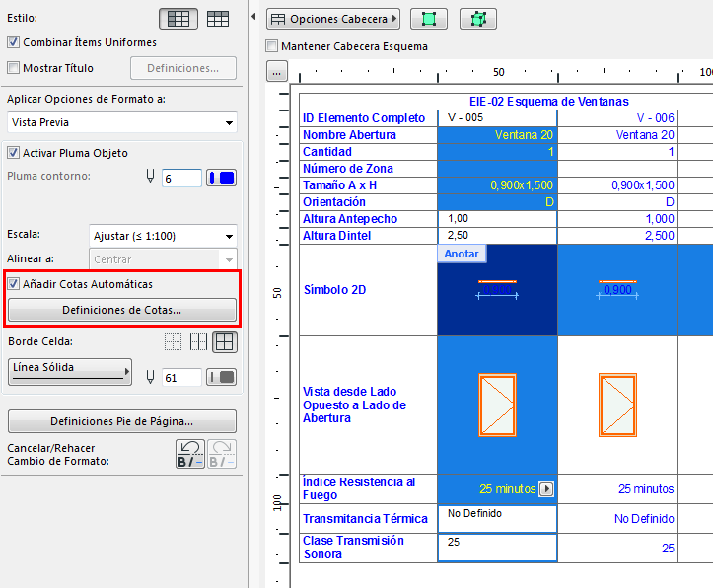Click the first green header selection icon
The image size is (713, 588).
429,19
